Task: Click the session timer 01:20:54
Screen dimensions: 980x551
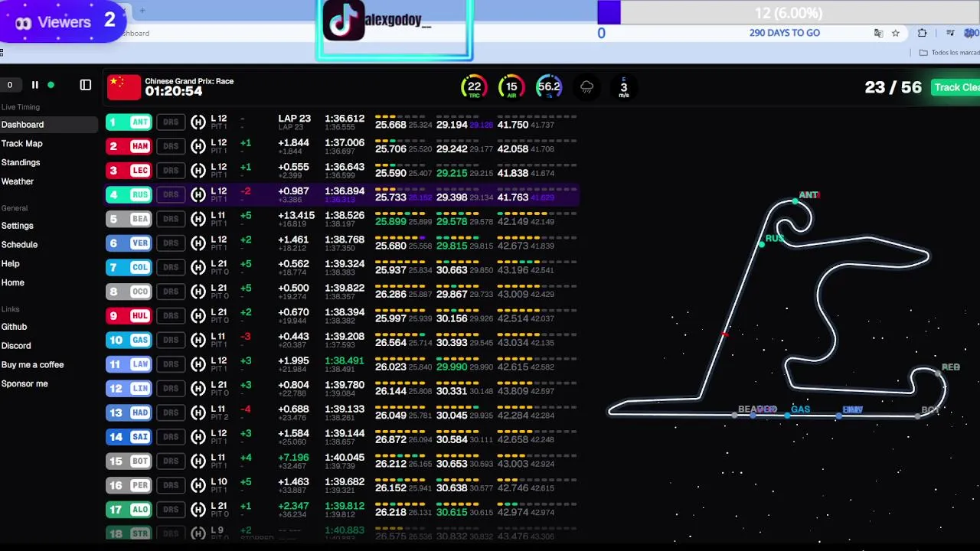Action: tap(174, 91)
